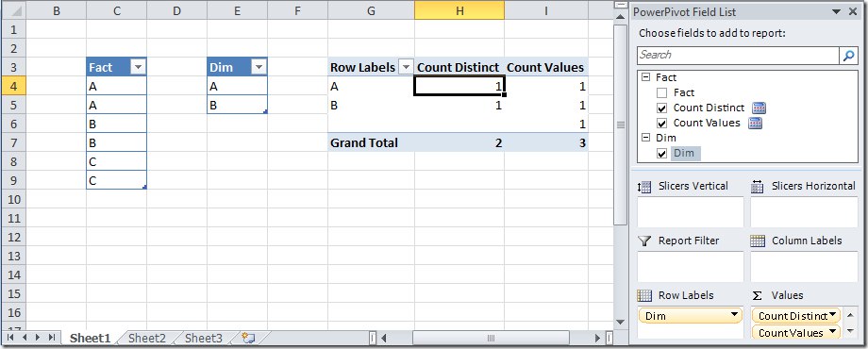The image size is (868, 349).
Task: Open the Fact table header filter dropdown
Action: tap(138, 68)
